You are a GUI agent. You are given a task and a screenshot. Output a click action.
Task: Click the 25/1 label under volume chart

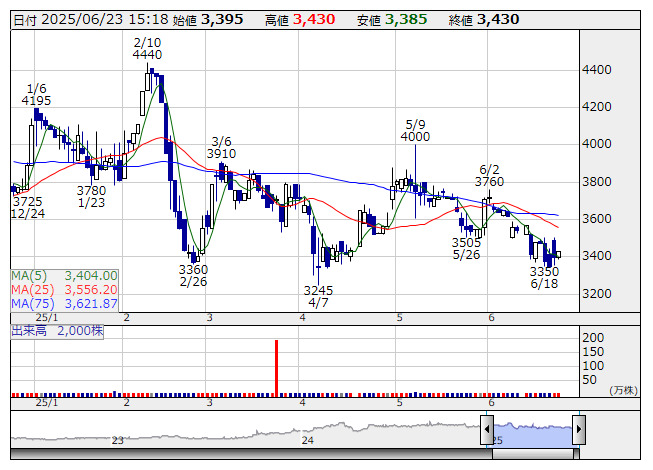[x=47, y=403]
